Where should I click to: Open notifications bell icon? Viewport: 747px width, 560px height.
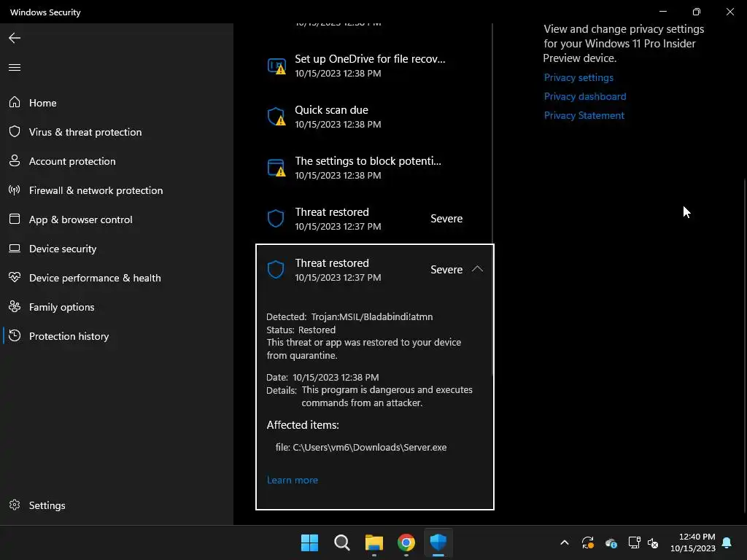click(x=727, y=542)
